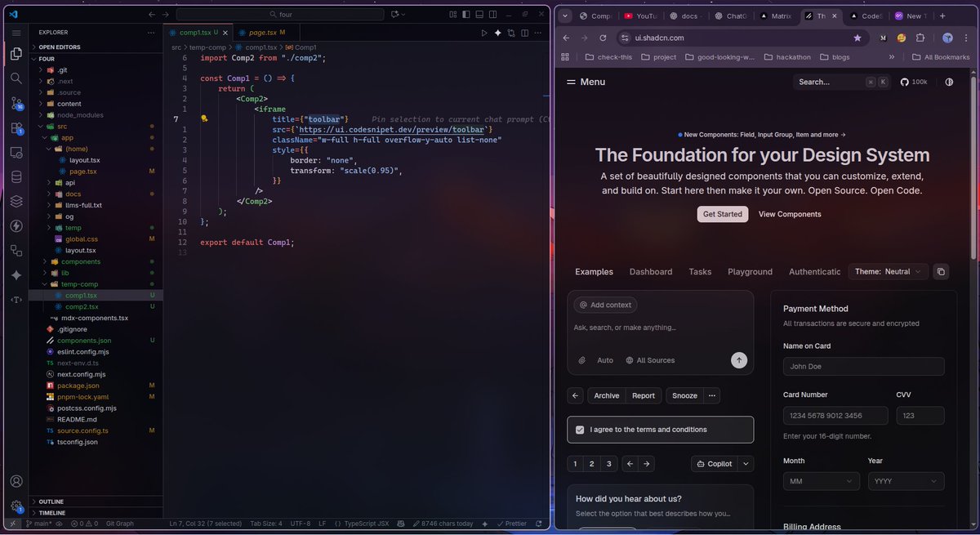
Task: Switch to the YouTube browser tab
Action: click(640, 16)
